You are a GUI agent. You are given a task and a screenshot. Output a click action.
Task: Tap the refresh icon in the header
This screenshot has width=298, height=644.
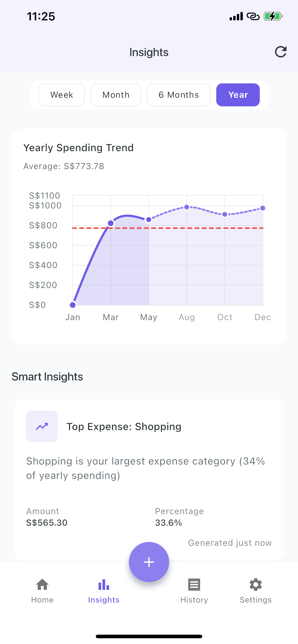point(281,52)
